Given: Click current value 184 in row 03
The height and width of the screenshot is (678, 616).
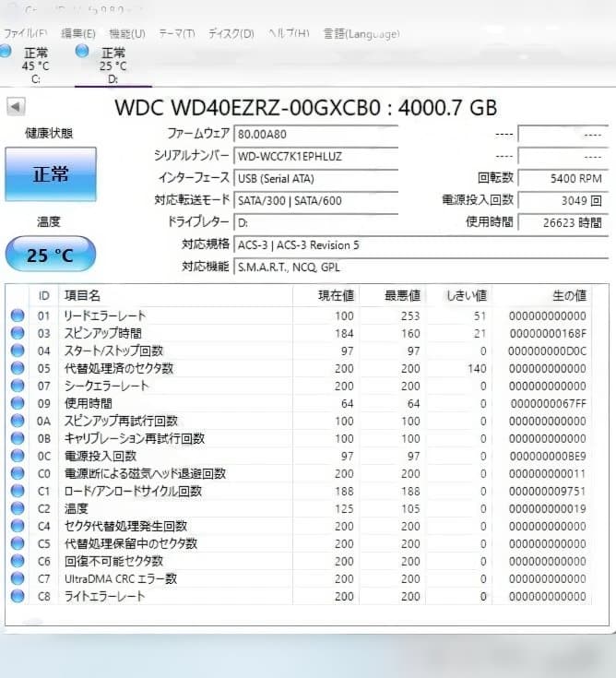Looking at the screenshot, I should (344, 333).
